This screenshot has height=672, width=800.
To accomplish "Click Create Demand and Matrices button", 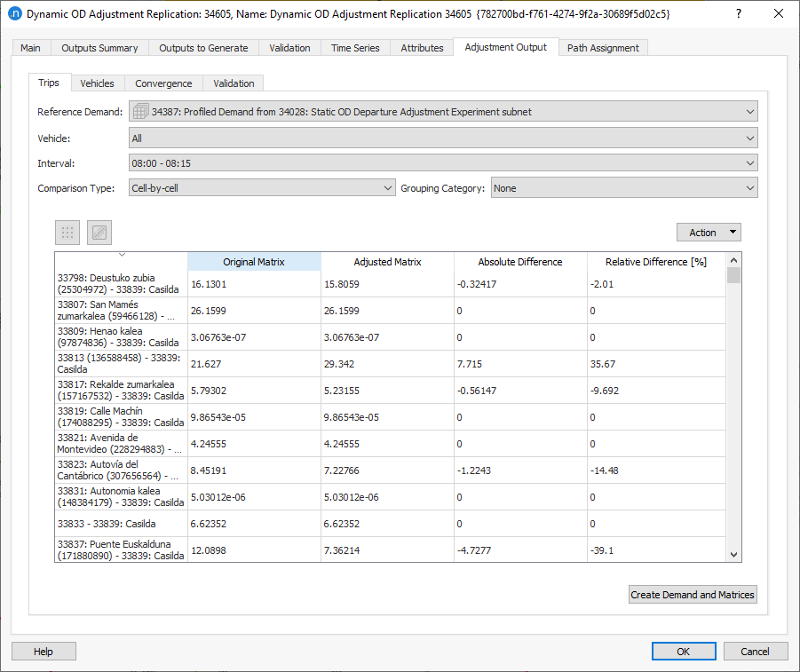I will (692, 595).
